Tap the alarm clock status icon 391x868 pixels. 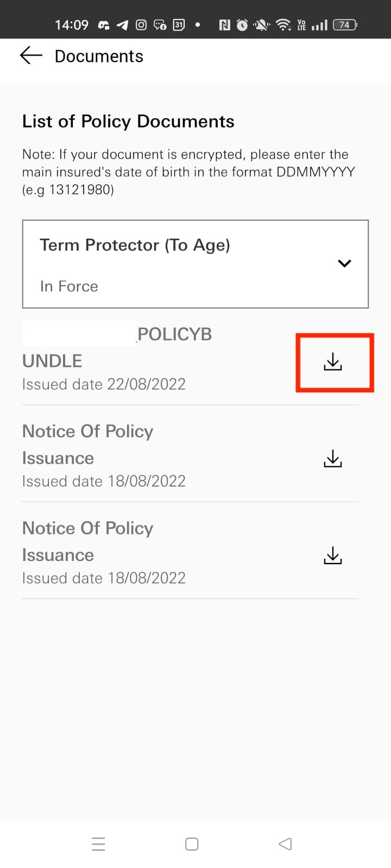click(242, 25)
